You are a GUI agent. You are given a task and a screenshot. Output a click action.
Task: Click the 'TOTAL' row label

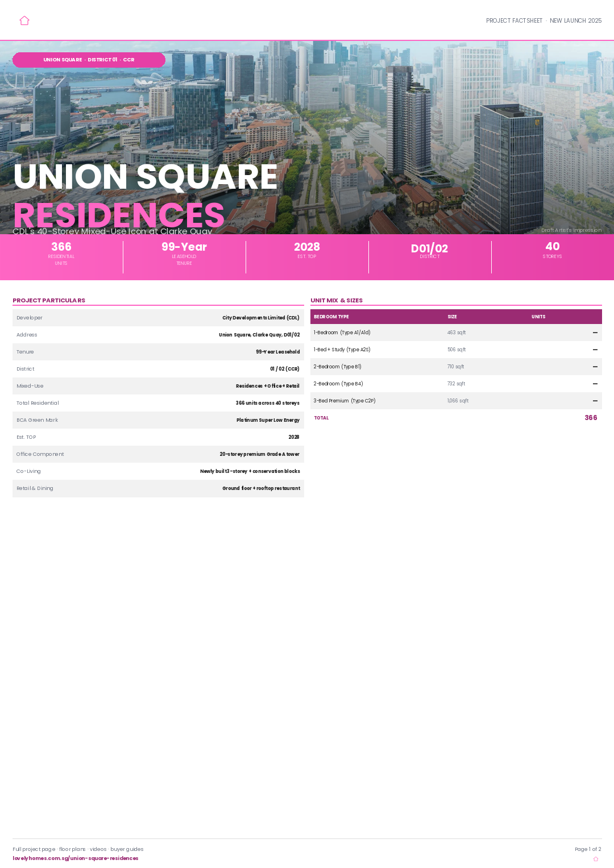click(321, 418)
